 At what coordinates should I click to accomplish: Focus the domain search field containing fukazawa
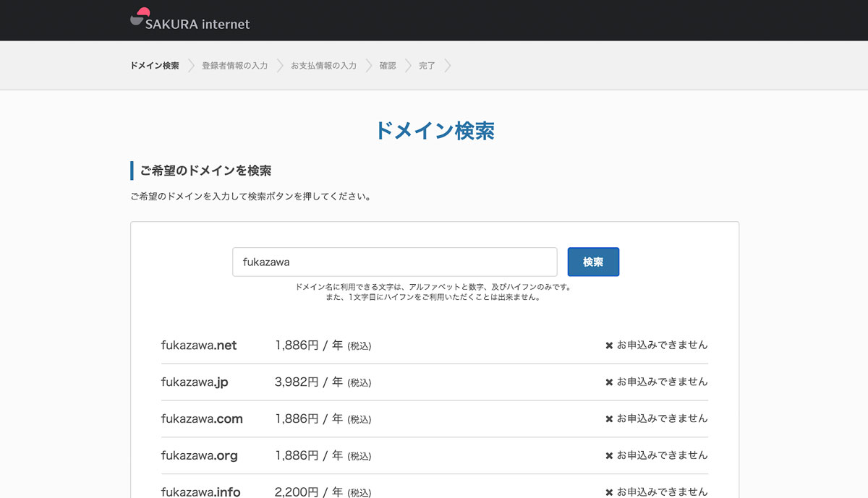(x=395, y=262)
